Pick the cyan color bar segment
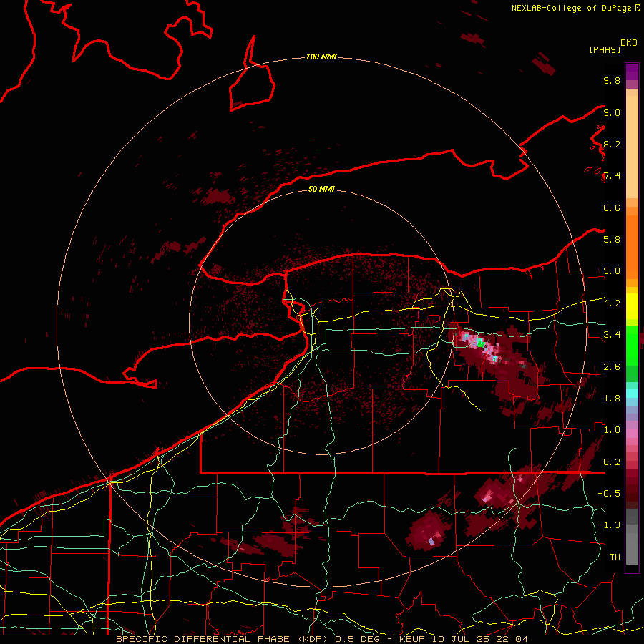This screenshot has width=644, height=644. [632, 394]
